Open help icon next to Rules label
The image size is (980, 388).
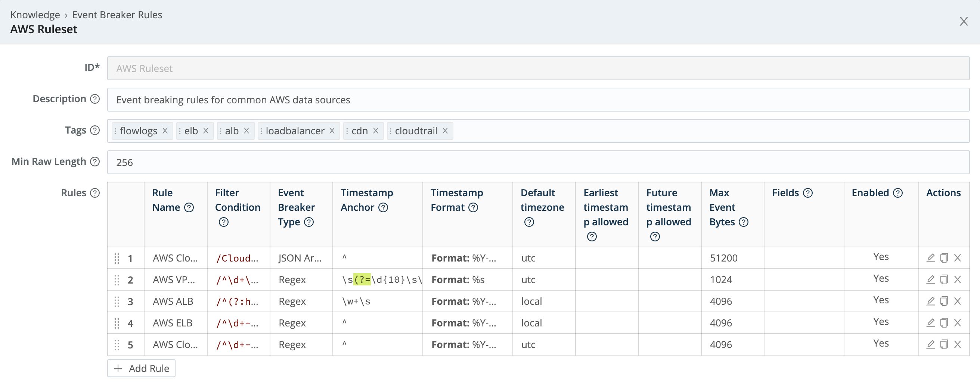pos(95,193)
